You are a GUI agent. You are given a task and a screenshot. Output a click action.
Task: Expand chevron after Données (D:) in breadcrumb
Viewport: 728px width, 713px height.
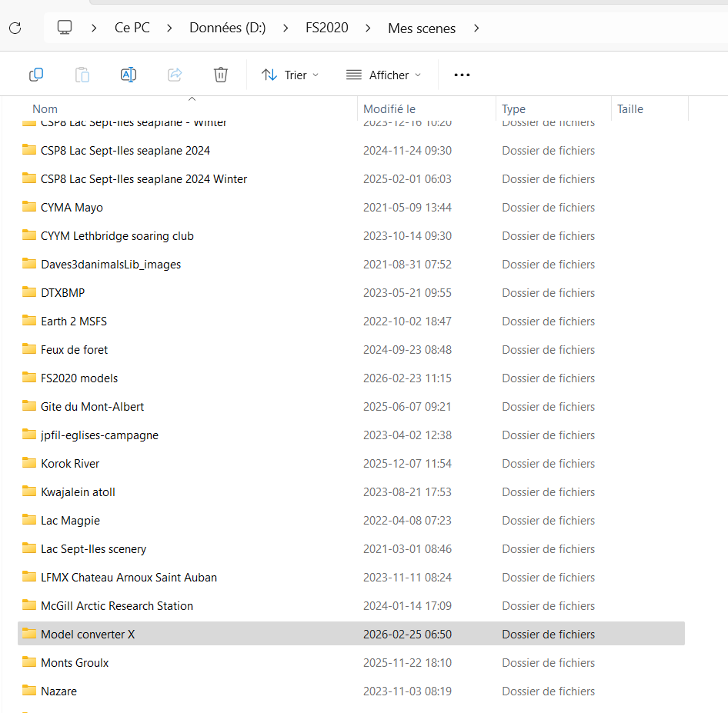point(286,28)
